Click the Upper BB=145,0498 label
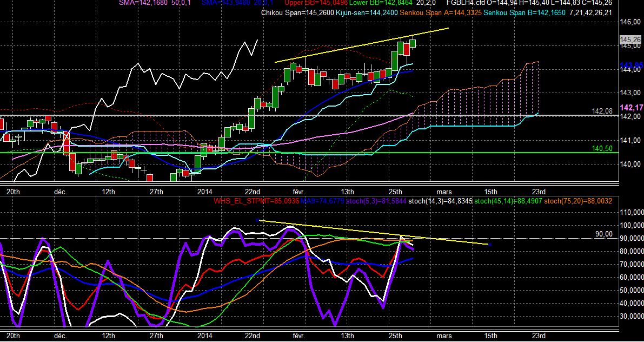 (316, 3)
